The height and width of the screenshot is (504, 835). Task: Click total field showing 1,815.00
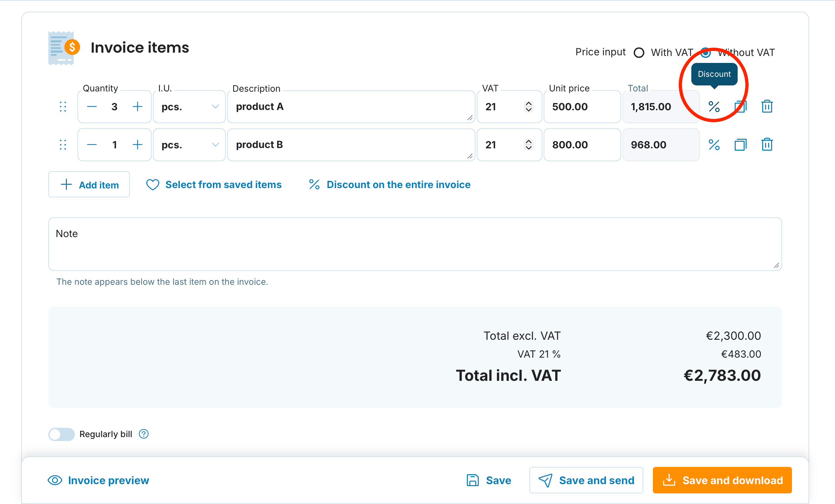[661, 107]
